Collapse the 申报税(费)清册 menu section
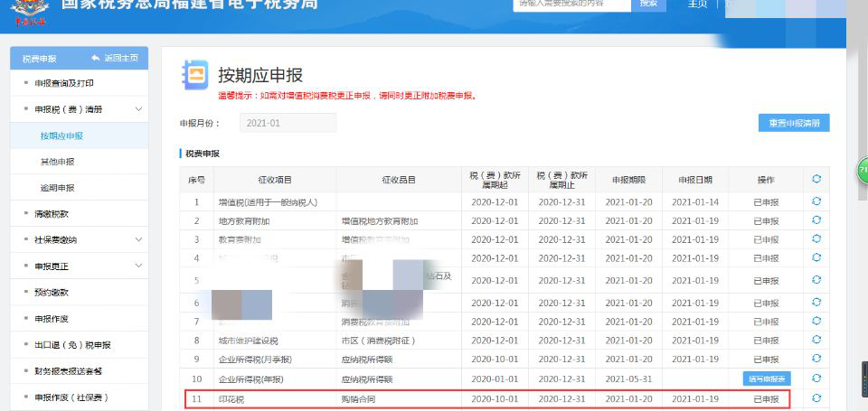 coord(138,109)
